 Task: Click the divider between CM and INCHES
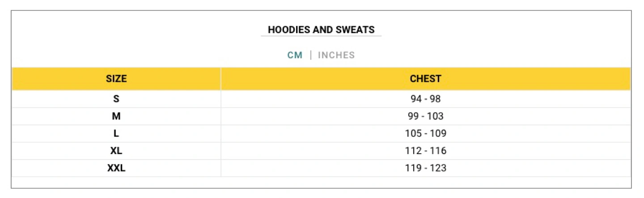pyautogui.click(x=310, y=55)
